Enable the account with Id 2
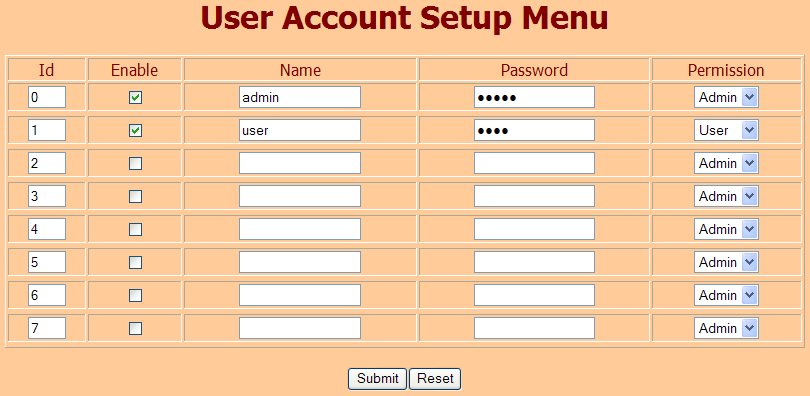This screenshot has height=396, width=810. click(x=135, y=164)
